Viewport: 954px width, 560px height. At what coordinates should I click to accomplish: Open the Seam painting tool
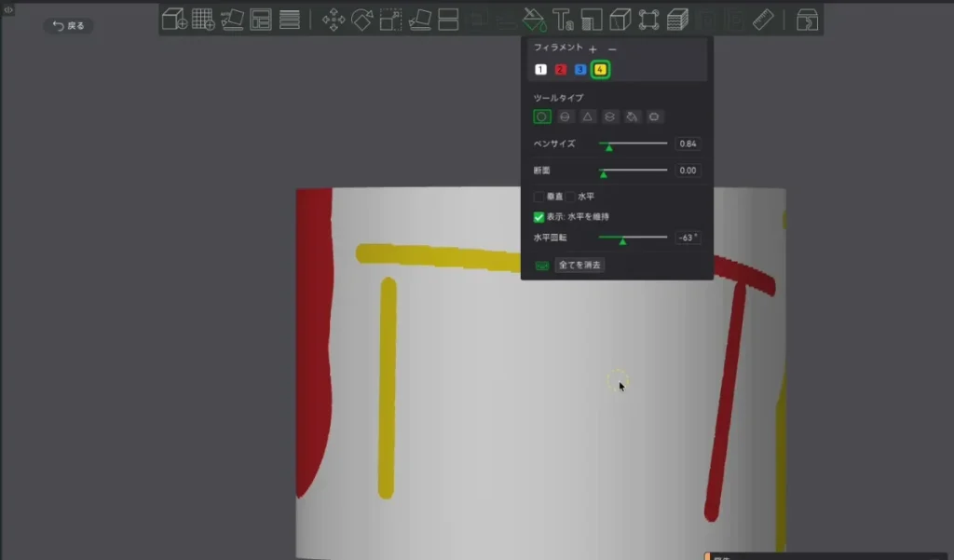coord(620,20)
